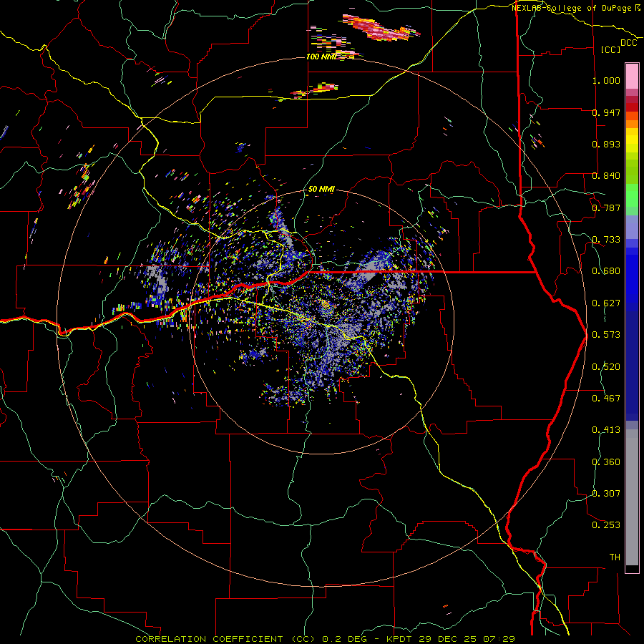Select the 0.413 scale value
Viewport: 644px width, 644px height.
point(606,430)
